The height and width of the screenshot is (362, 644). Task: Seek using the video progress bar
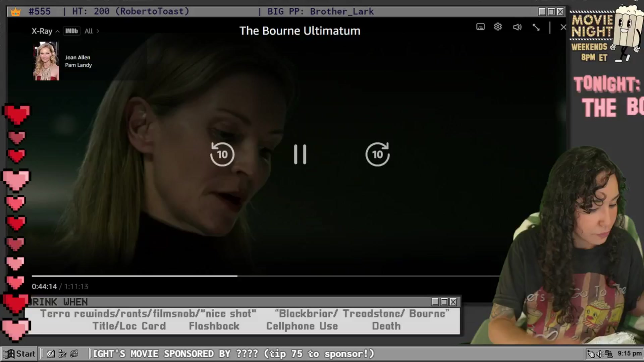(266, 276)
